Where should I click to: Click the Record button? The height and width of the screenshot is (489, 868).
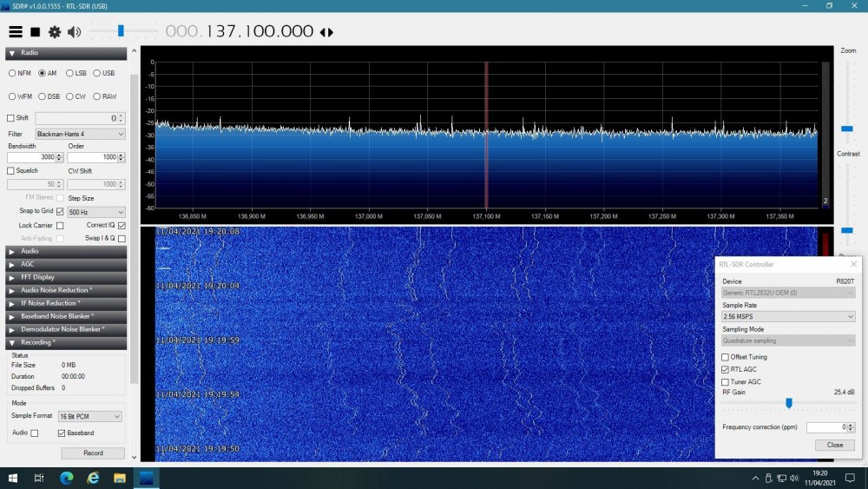93,453
